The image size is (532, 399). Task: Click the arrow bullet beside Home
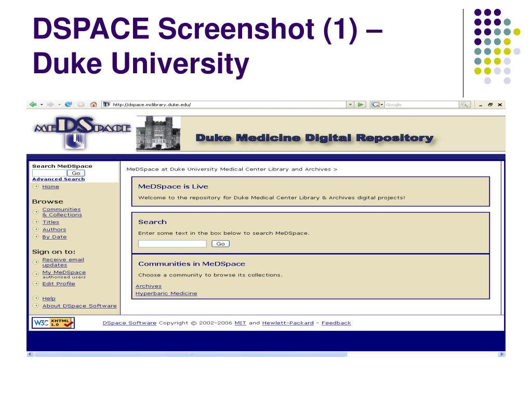click(36, 187)
